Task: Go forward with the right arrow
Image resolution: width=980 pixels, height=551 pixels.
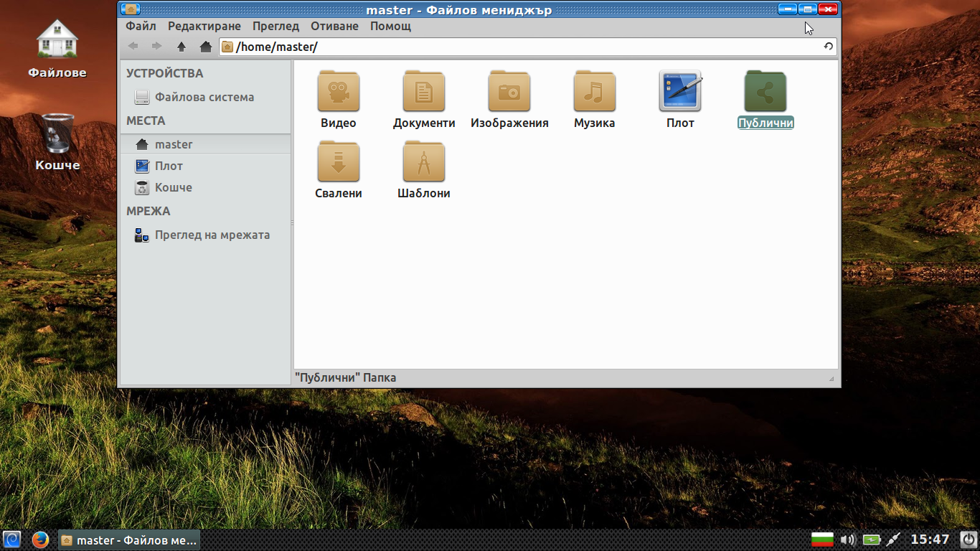Action: click(x=156, y=47)
